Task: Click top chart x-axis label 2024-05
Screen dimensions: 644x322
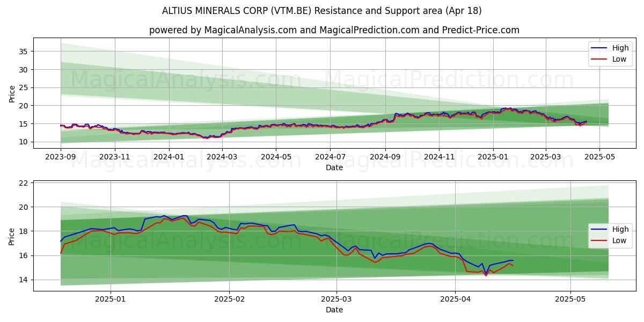Action: click(276, 157)
